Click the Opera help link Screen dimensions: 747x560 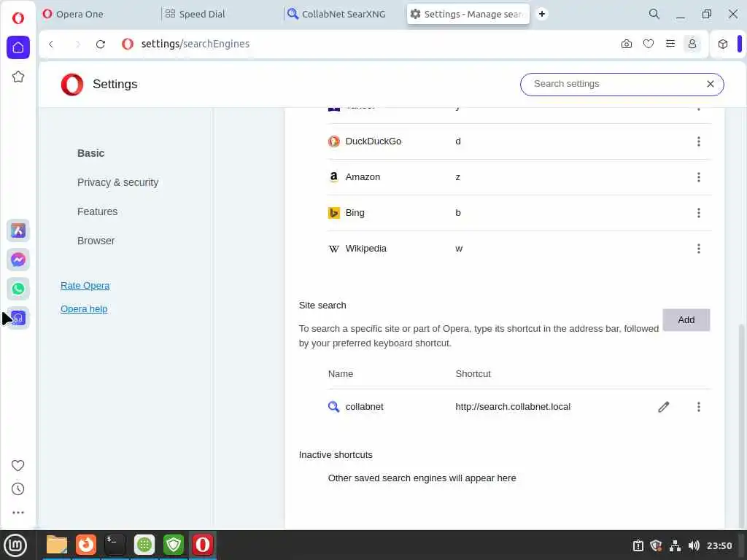(84, 308)
